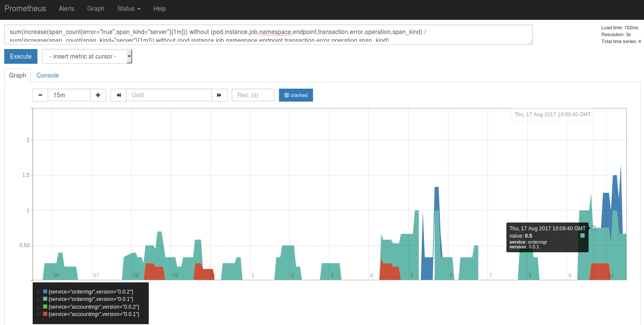Image resolution: width=644 pixels, height=325 pixels.
Task: Click the Resolution: 3s text
Action: [x=616, y=34]
